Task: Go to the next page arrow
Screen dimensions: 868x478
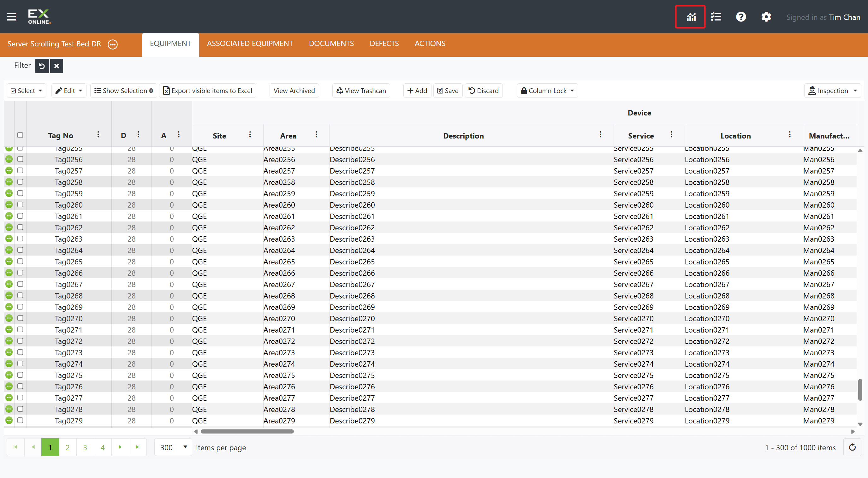Action: 120,447
